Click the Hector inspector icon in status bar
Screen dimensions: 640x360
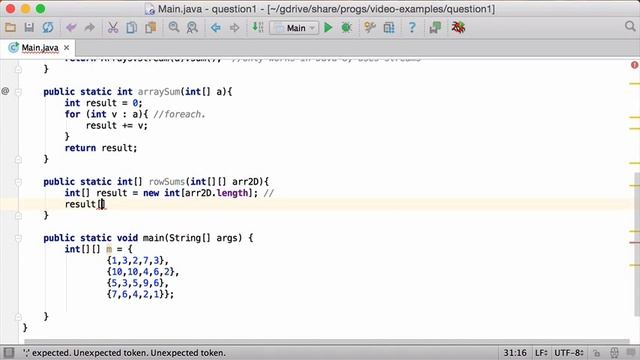click(614, 353)
